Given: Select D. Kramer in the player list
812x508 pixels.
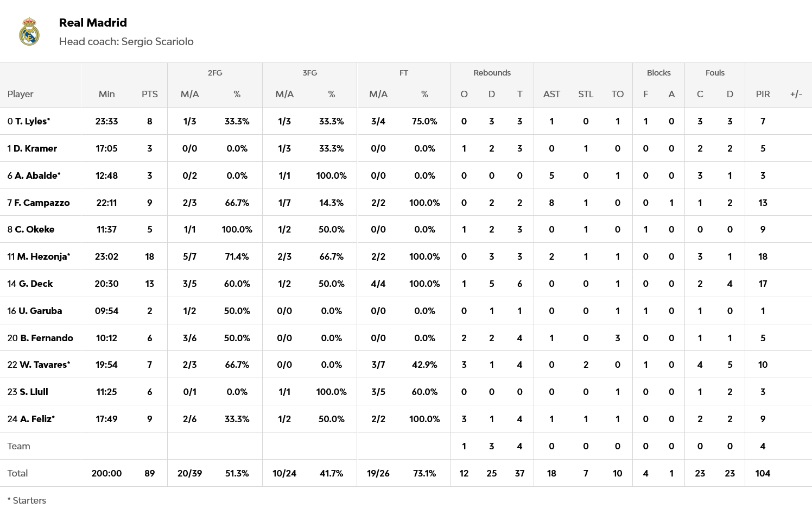Looking at the screenshot, I should pyautogui.click(x=35, y=148).
